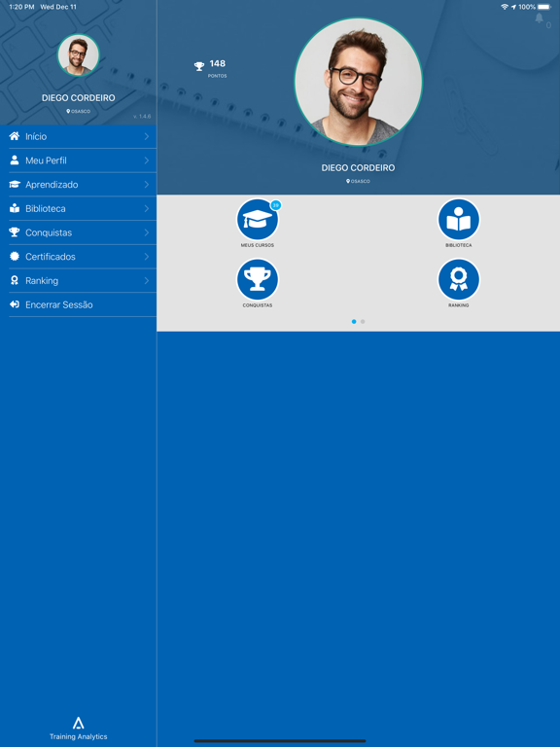Expand the Biblioteca sidebar row chevron
560x747 pixels.
pos(147,208)
